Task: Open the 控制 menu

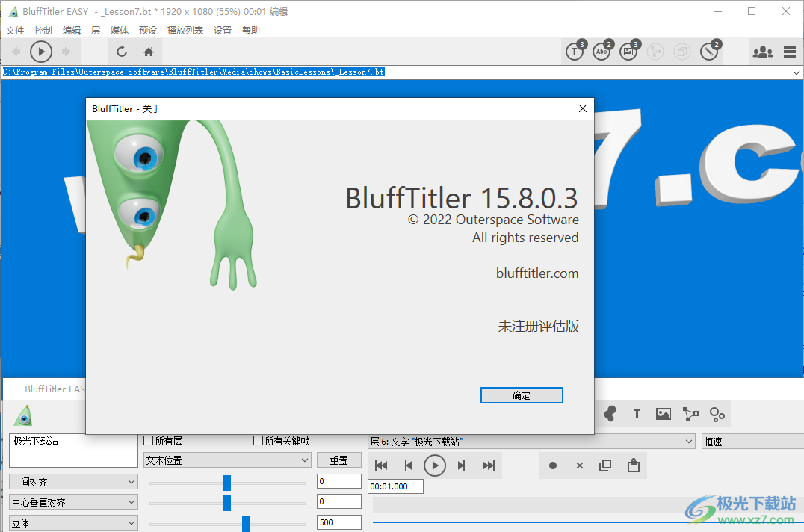Action: pos(43,30)
